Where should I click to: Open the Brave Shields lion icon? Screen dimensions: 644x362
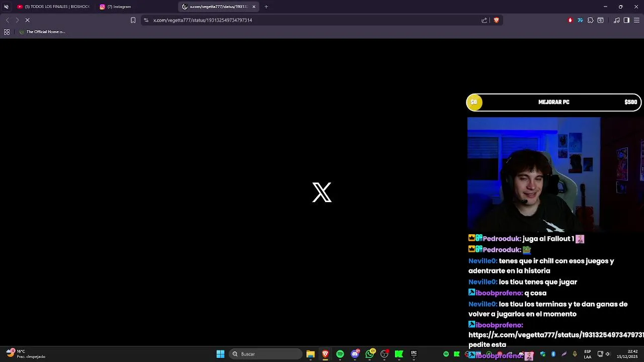pos(496,20)
